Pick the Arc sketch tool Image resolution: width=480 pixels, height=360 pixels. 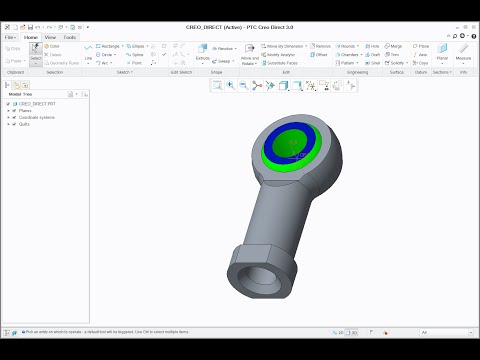tap(102, 63)
